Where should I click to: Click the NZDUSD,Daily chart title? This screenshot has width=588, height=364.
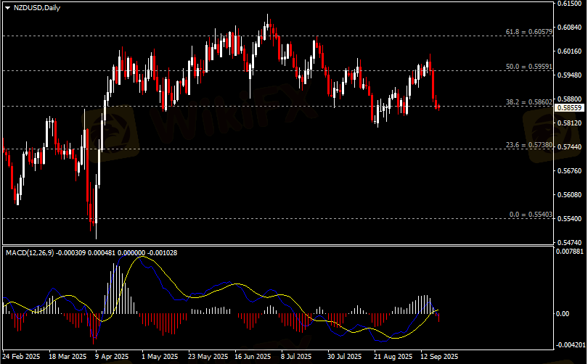(36, 7)
